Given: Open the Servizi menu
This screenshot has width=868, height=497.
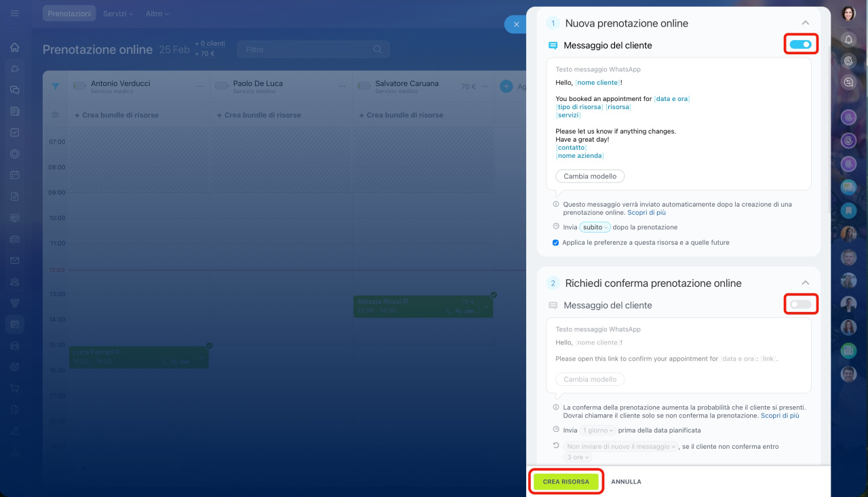Looking at the screenshot, I should pyautogui.click(x=118, y=14).
